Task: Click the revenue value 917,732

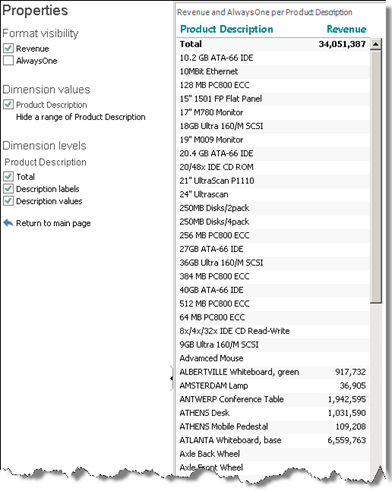Action: pos(350,372)
